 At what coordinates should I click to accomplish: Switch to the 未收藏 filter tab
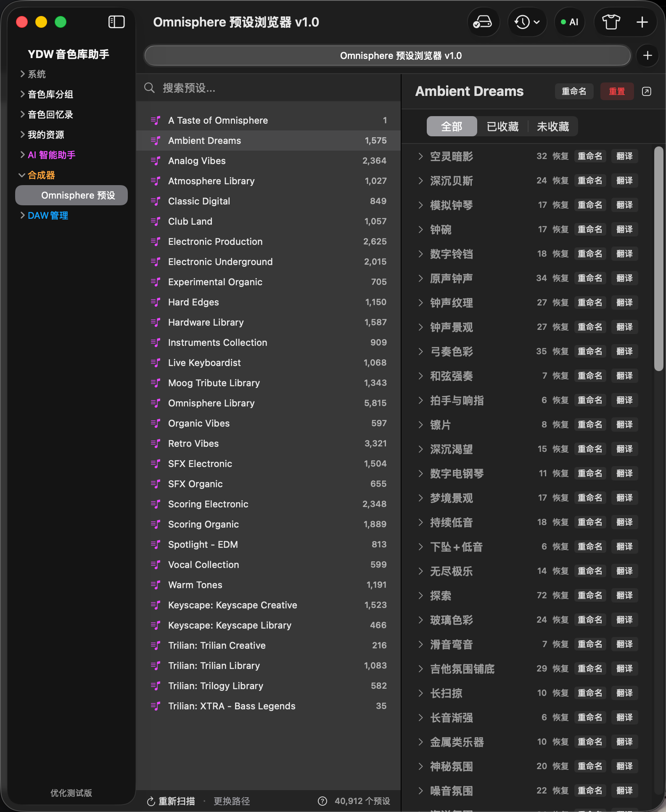553,127
